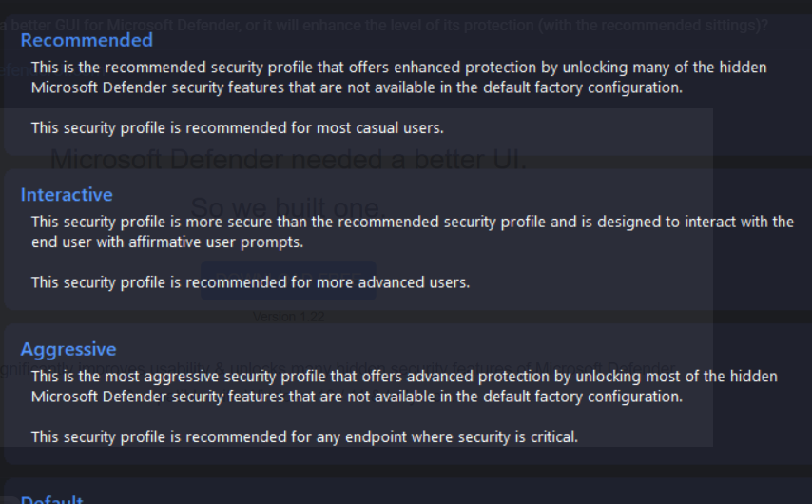Screen dimensions: 812x504
Task: Click the 'any endpoint where security is critical' line
Action: tap(304, 437)
